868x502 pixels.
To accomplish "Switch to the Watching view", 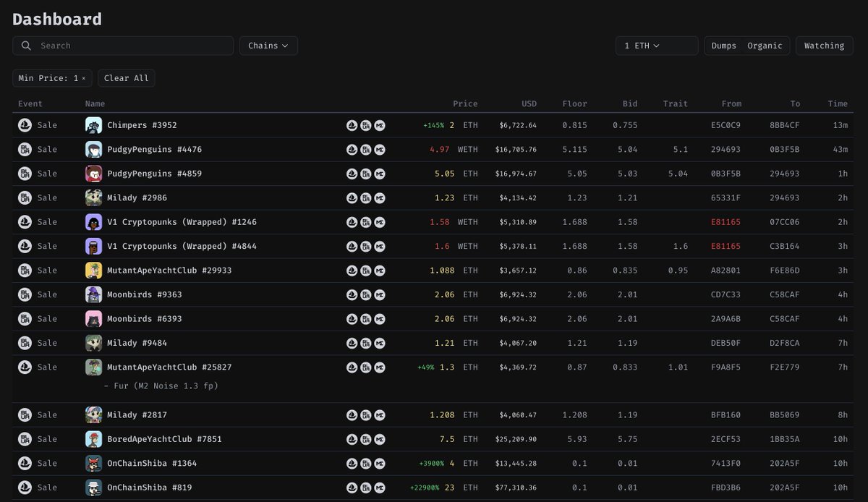I will [x=824, y=45].
